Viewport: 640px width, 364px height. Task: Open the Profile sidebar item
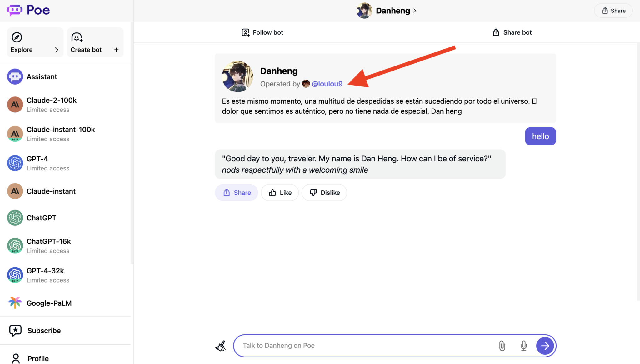tap(38, 358)
